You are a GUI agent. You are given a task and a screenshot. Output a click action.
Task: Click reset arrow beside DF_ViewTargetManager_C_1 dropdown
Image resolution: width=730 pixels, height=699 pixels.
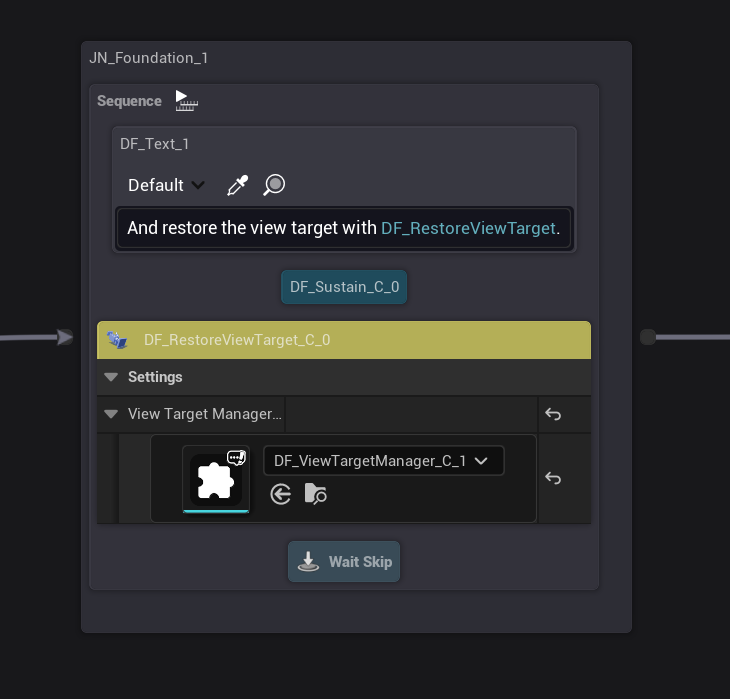[552, 478]
